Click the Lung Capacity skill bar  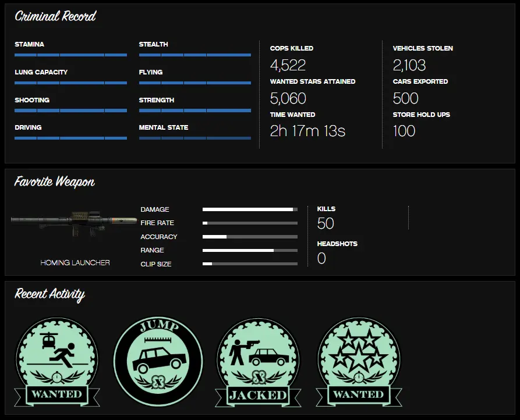point(70,83)
